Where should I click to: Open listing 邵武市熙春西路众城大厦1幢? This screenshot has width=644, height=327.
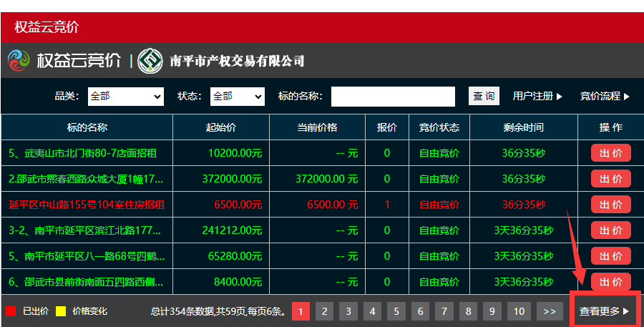point(87,179)
